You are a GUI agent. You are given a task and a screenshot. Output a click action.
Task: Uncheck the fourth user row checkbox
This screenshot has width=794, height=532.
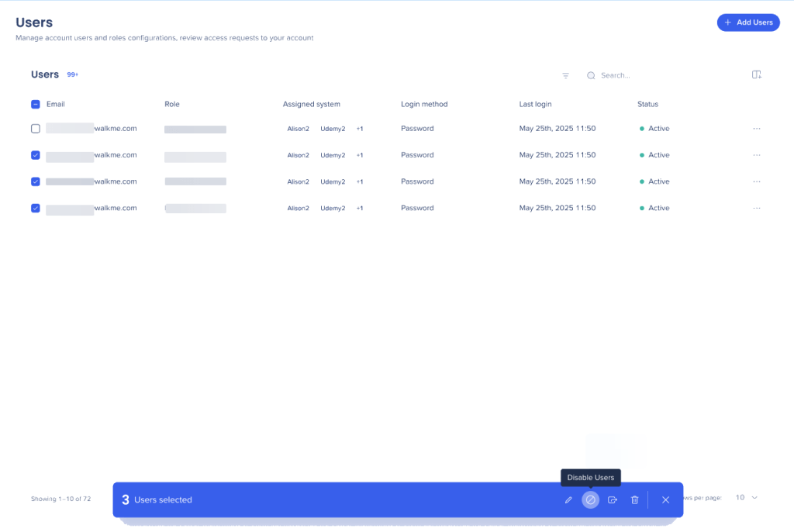36,208
